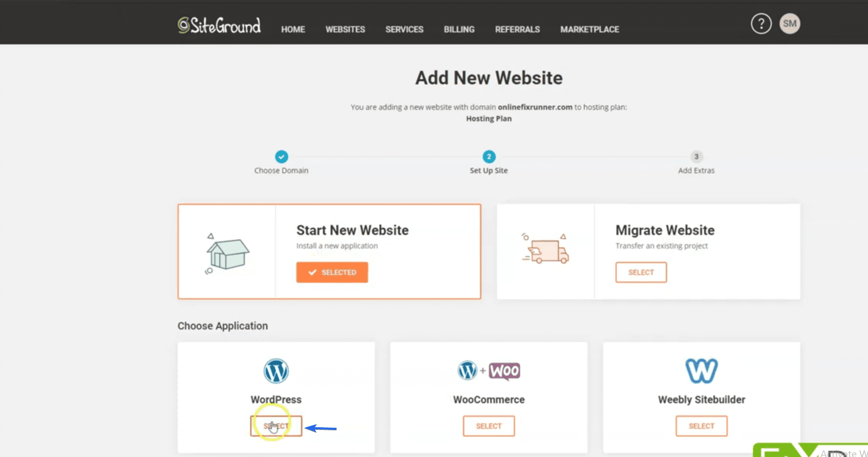Click the WordPress logo icon
Viewport: 868px width, 457px height.
[x=276, y=371]
